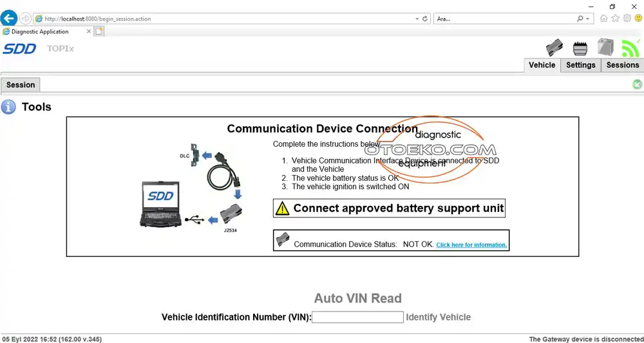Open the browser favorites star
The height and width of the screenshot is (343, 644).
(x=615, y=19)
